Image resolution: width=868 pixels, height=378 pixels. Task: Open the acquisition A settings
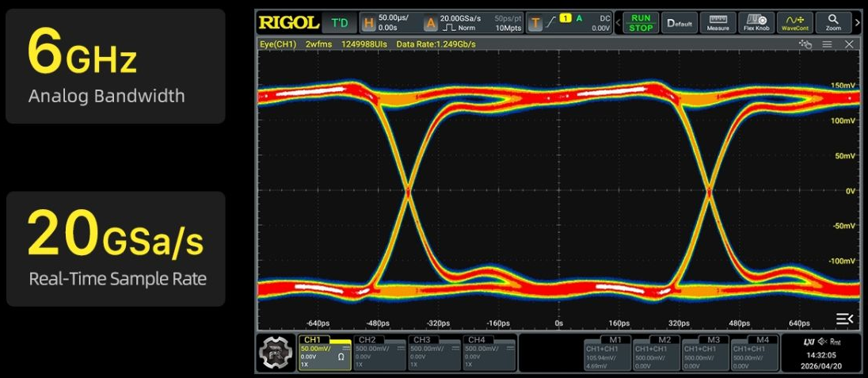click(431, 23)
